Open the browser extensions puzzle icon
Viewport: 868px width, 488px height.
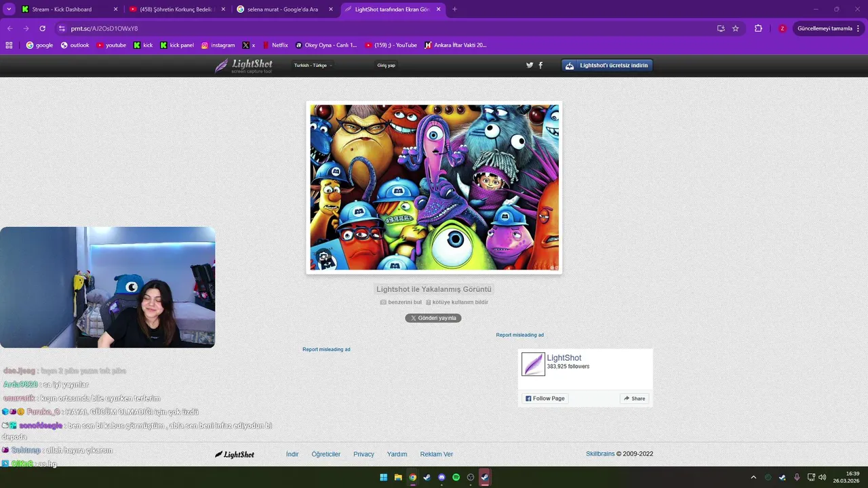coord(758,28)
